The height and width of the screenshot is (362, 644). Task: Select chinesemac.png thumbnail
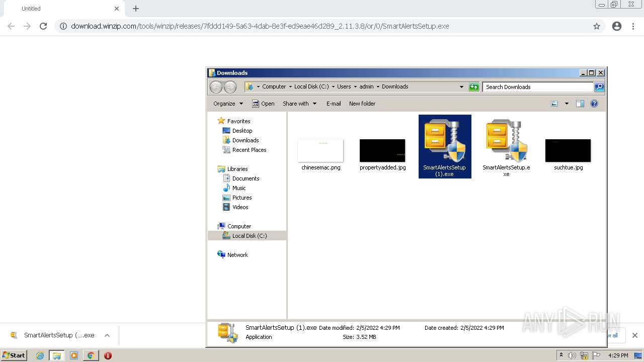[x=320, y=150]
